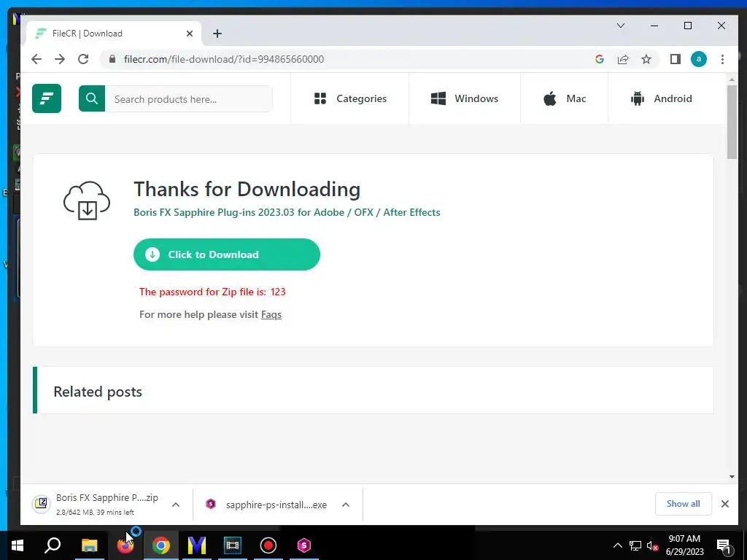Click the green search magnifier button

[92, 98]
